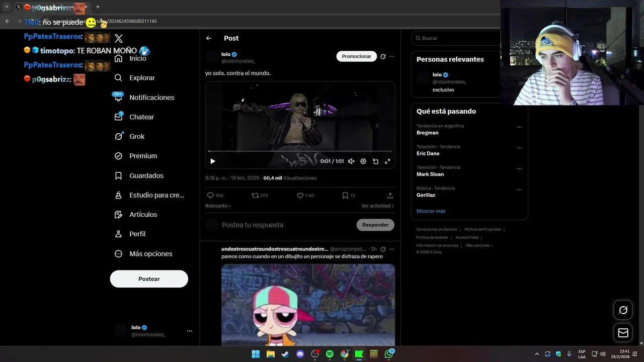Image resolution: width=644 pixels, height=362 pixels.
Task: Go back with the Post arrow
Action: (x=209, y=38)
